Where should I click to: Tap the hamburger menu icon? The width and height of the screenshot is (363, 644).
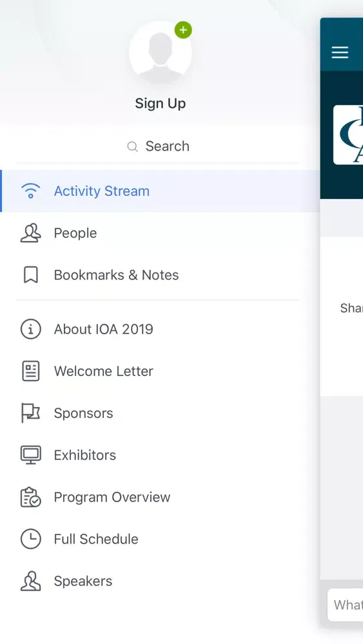340,52
